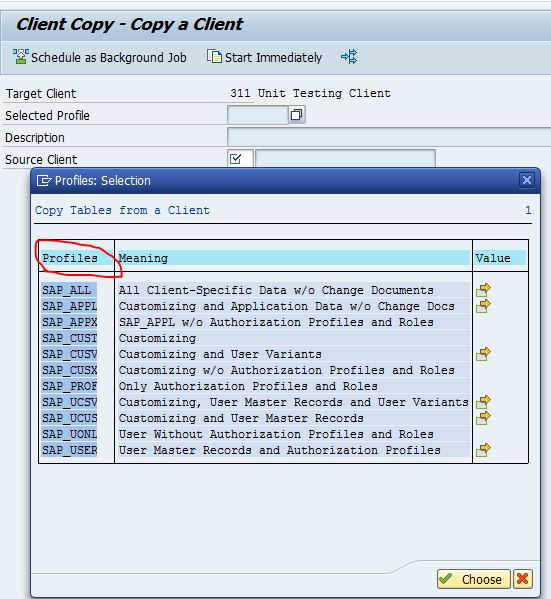Screen dimensions: 551x599
Task: Click 'Customizing and User Master Records' text
Action: pos(241,419)
